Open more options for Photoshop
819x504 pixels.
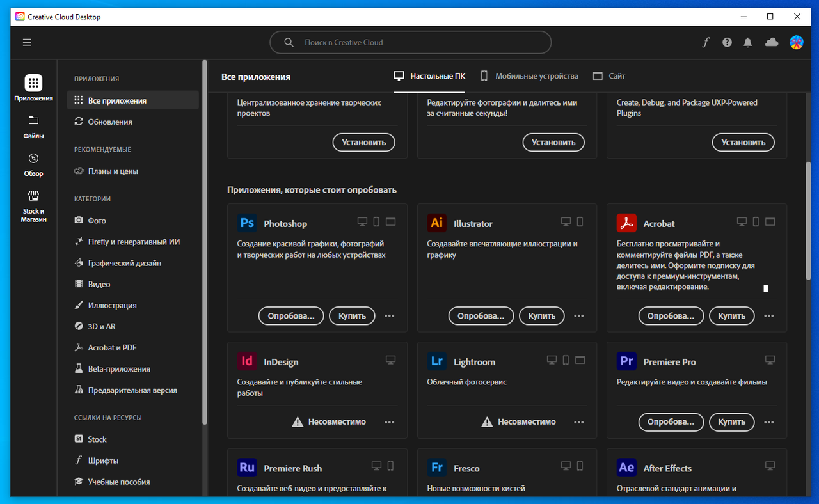click(x=389, y=316)
